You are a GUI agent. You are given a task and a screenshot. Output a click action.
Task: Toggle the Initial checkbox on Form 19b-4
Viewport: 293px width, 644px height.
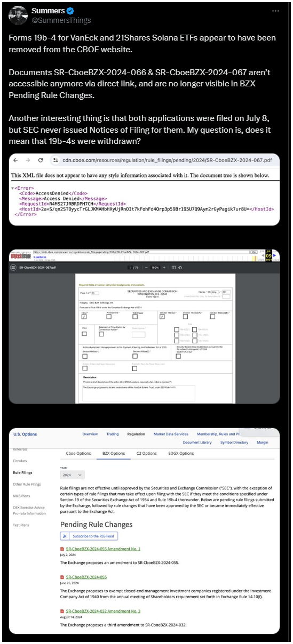coord(84,317)
